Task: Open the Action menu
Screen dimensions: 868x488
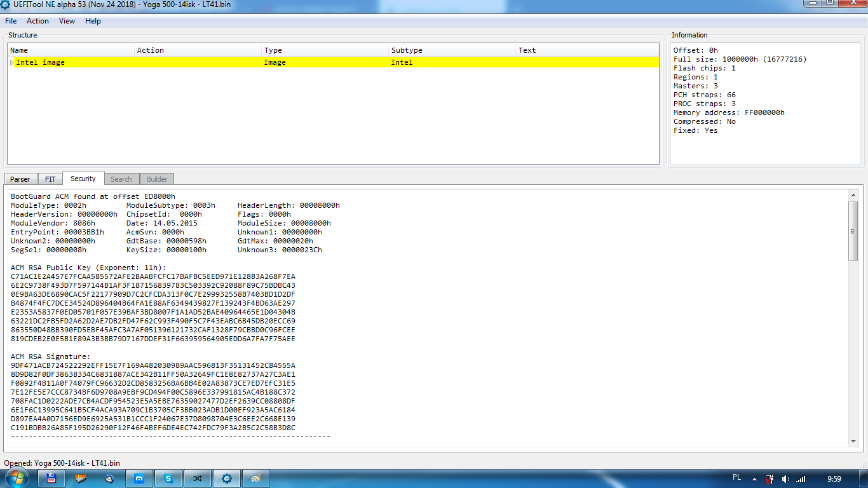Action: (x=37, y=21)
